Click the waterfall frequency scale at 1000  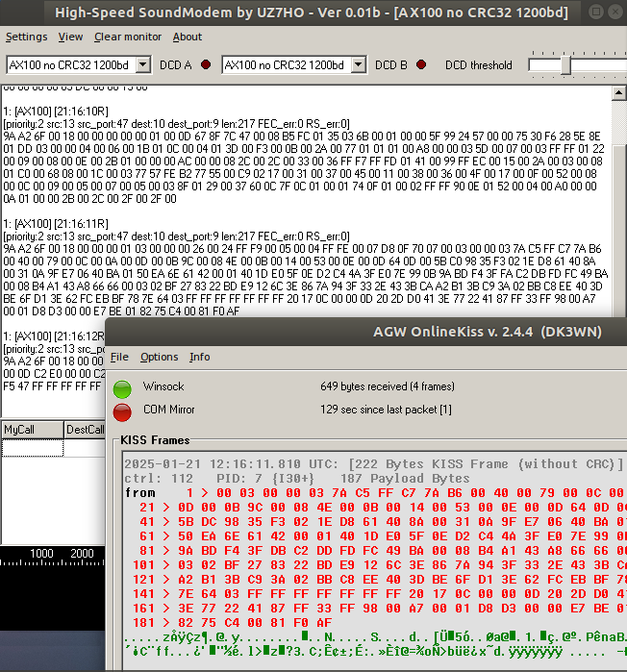pyautogui.click(x=42, y=554)
